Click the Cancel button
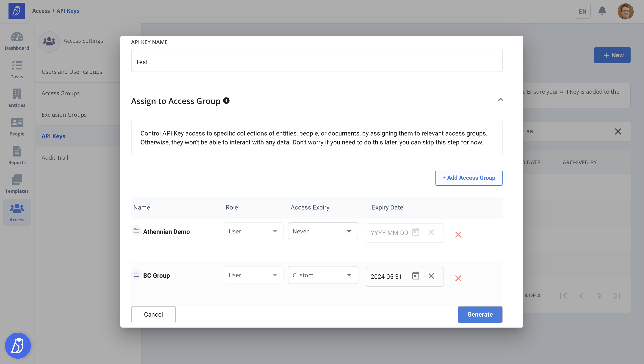644x364 pixels. click(x=153, y=314)
